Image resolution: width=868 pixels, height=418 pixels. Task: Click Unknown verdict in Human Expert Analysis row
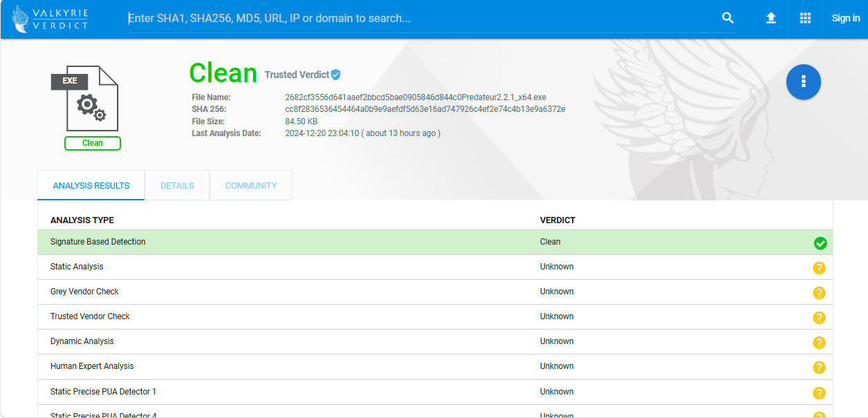coord(557,366)
